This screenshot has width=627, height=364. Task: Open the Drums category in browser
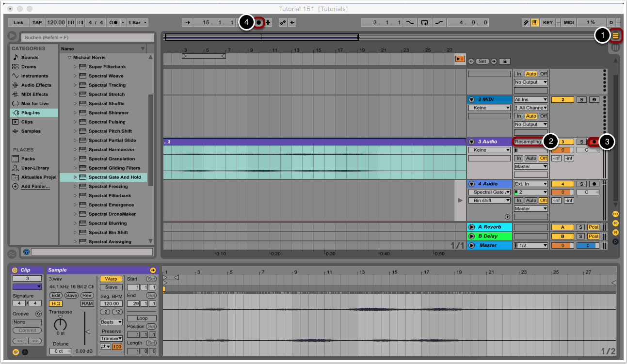(28, 67)
